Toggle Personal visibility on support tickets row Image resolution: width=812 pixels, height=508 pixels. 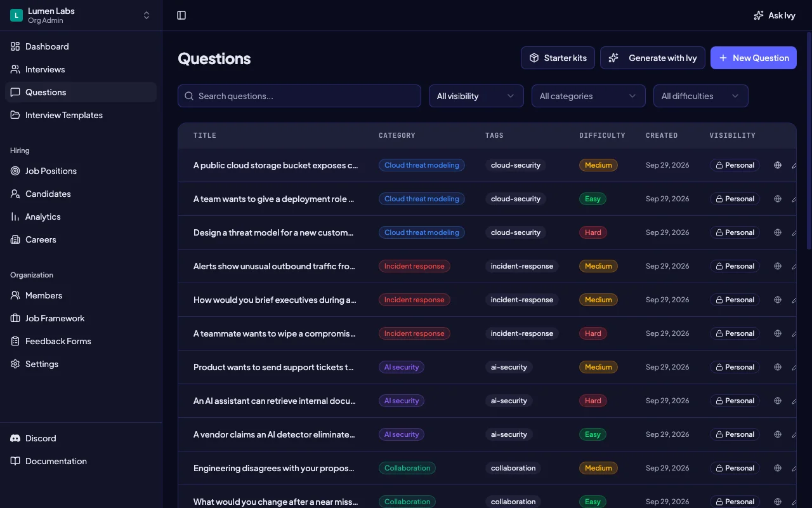point(735,367)
